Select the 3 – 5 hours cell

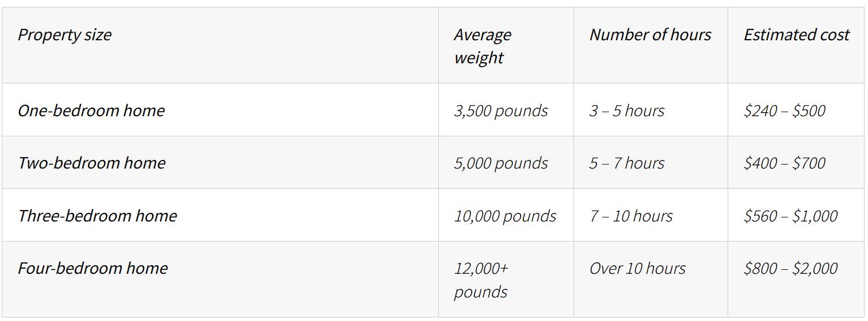coord(651,110)
